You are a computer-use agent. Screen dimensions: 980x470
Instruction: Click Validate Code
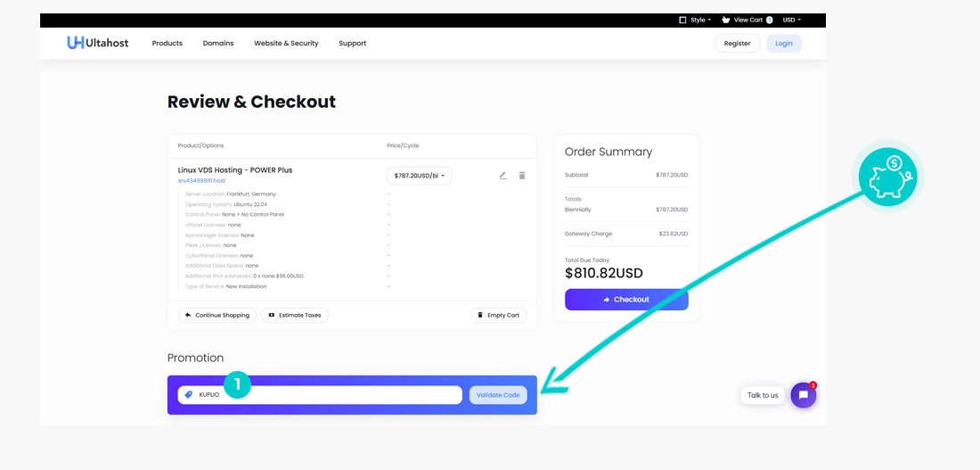[498, 395]
